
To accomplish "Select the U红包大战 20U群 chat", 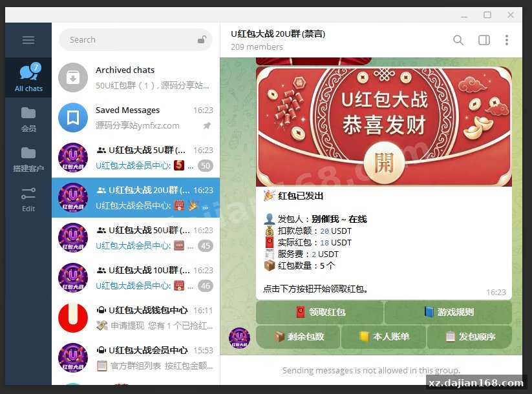I will point(136,198).
